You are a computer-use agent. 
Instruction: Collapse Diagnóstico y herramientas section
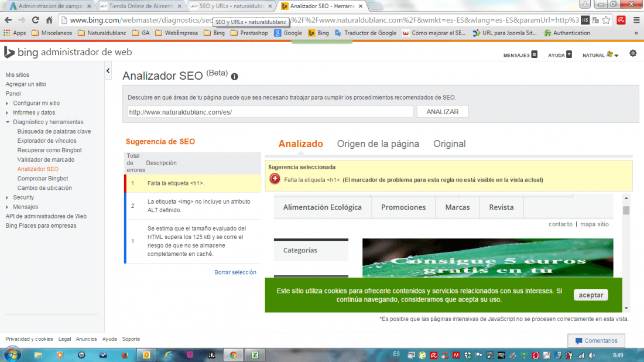[x=8, y=122]
